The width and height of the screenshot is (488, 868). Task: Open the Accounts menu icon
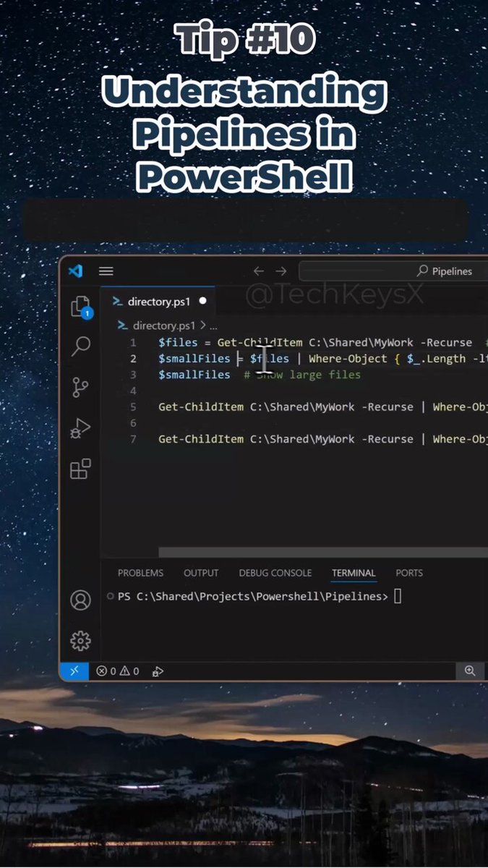pyautogui.click(x=80, y=600)
